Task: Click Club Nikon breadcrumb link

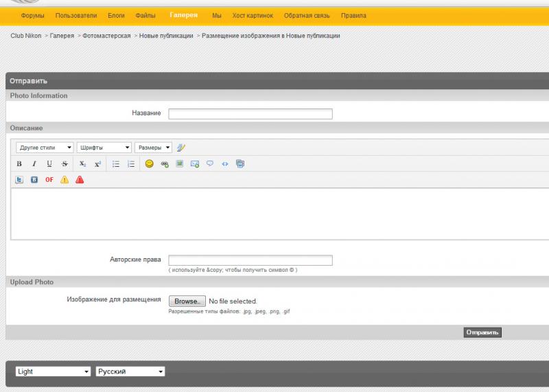Action: [26, 36]
